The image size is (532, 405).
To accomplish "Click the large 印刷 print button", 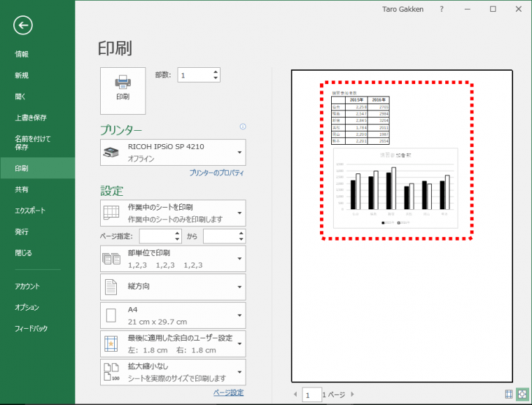I will click(x=122, y=90).
